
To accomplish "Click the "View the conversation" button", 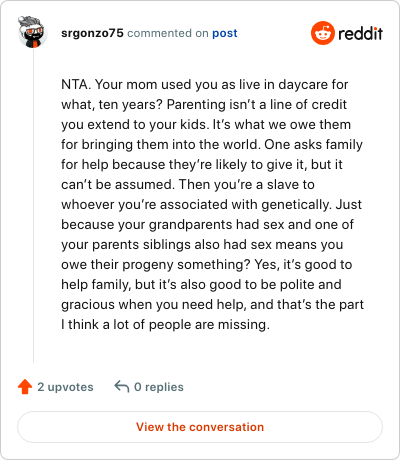I will (x=200, y=427).
